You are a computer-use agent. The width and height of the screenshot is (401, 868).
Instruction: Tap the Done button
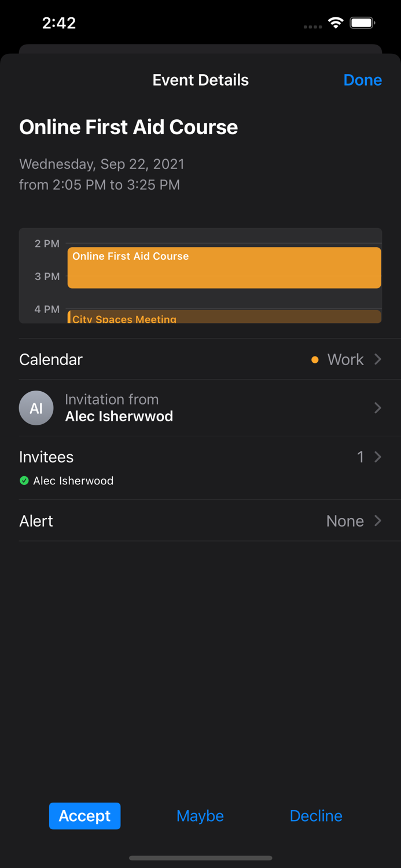(x=363, y=80)
